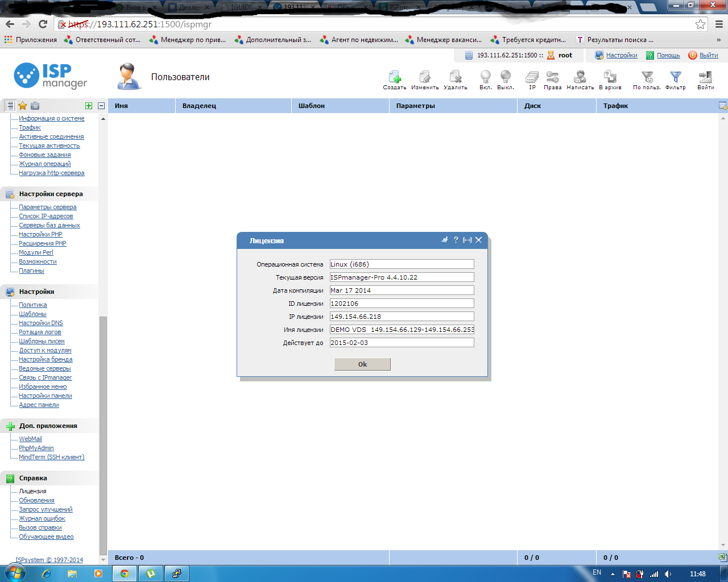This screenshot has width=728, height=582.
Task: Reload the page with browser refresh button
Action: 43,24
